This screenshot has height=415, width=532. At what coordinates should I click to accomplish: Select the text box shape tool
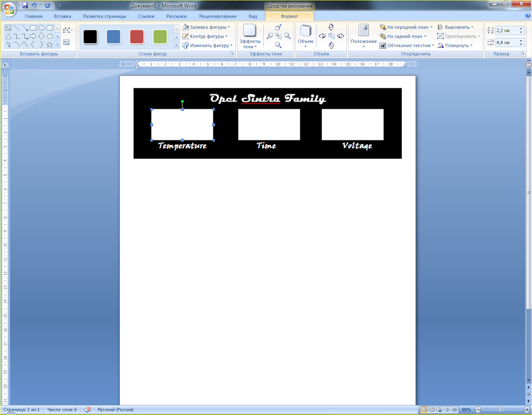pyautogui.click(x=8, y=28)
